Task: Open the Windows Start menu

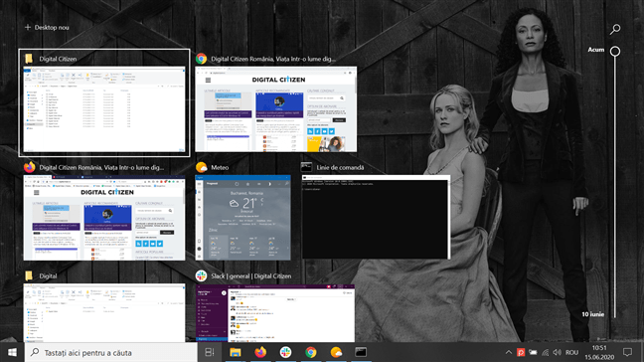Action: [x=12, y=352]
